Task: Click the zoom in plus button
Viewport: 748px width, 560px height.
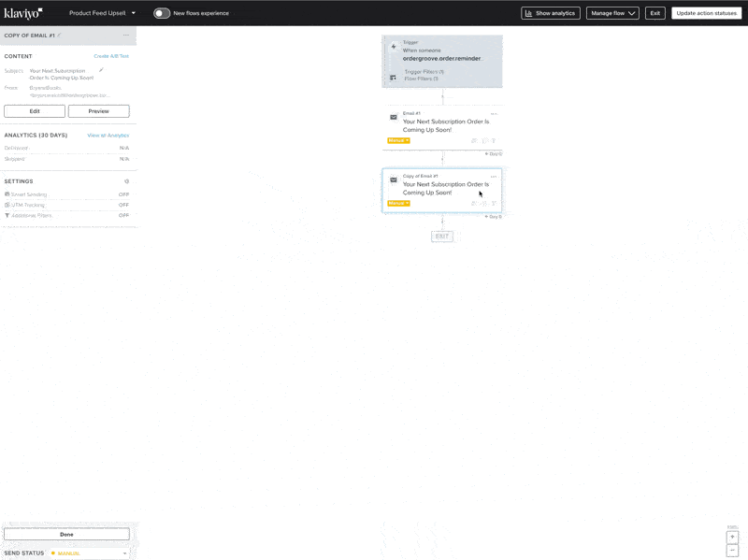Action: pyautogui.click(x=732, y=537)
